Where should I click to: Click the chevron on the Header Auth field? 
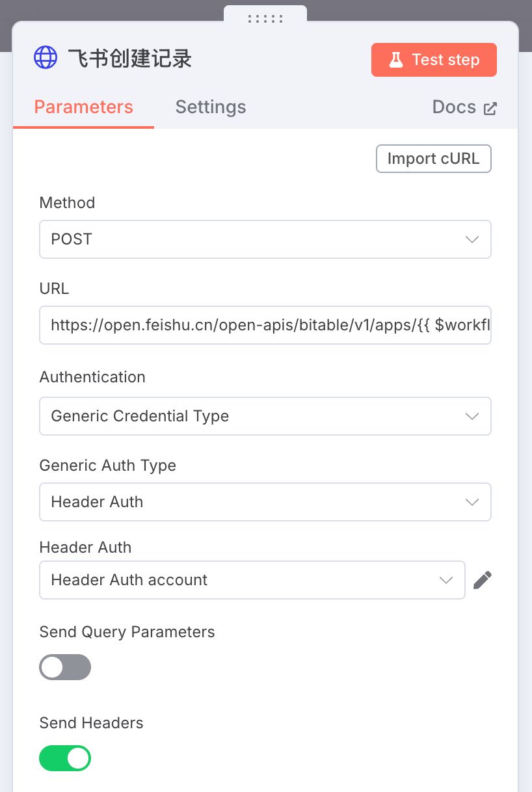click(447, 580)
